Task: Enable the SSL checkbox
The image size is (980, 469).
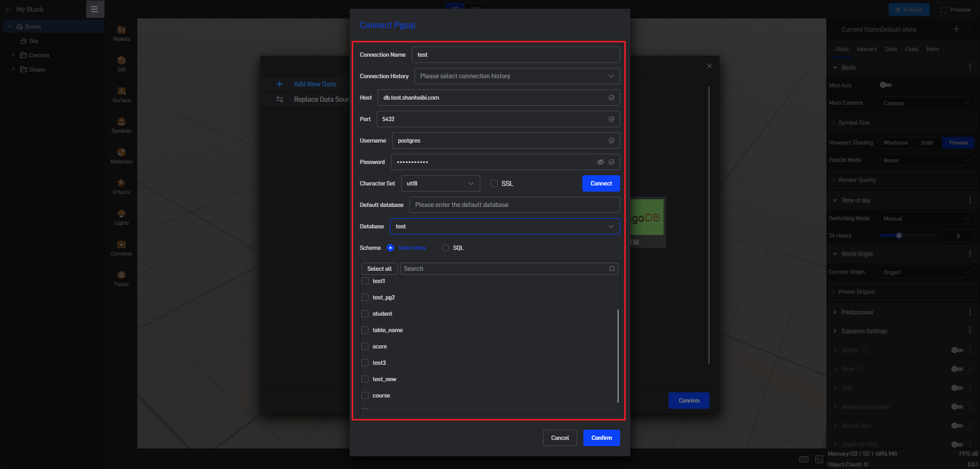Action: click(x=494, y=183)
